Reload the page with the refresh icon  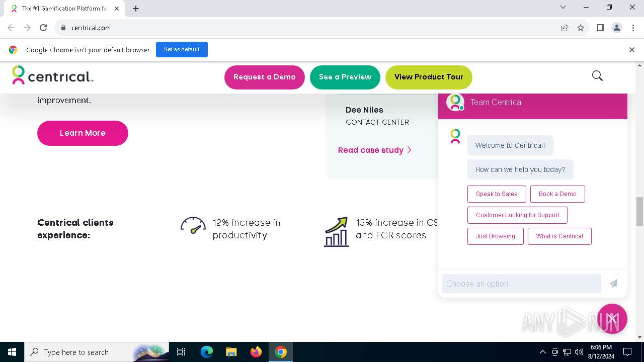click(43, 28)
